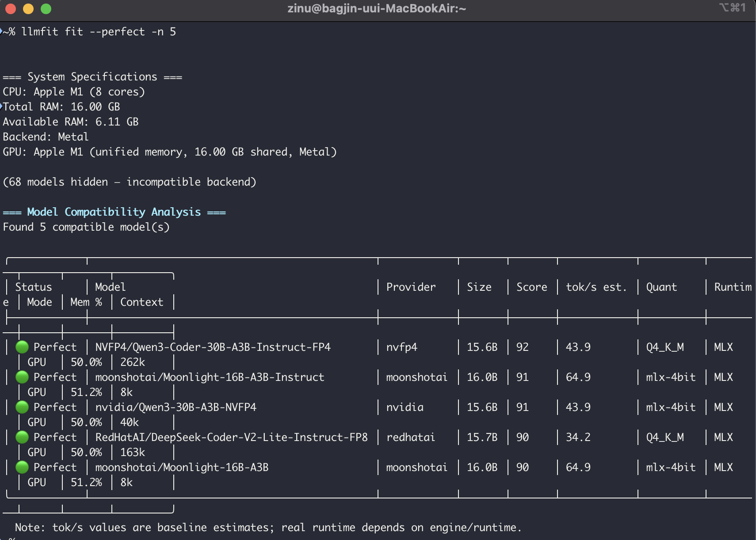This screenshot has height=540, width=756.
Task: Select the GPU unified memory line
Action: (170, 152)
